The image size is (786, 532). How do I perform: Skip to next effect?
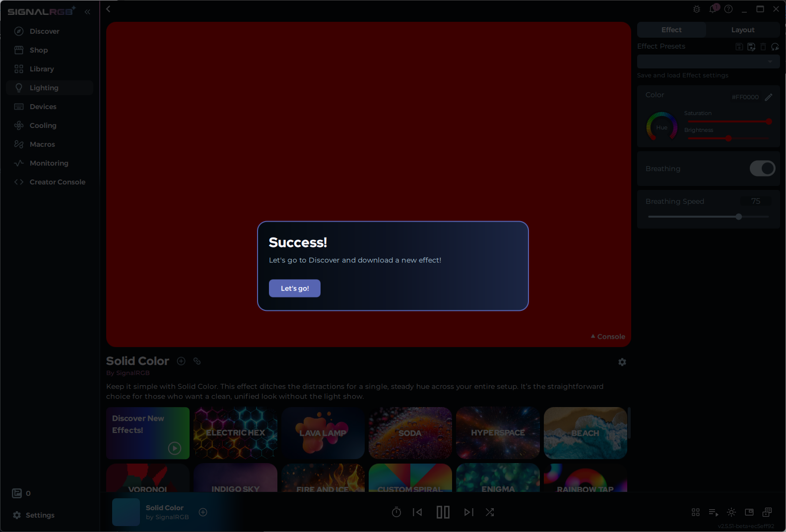469,512
